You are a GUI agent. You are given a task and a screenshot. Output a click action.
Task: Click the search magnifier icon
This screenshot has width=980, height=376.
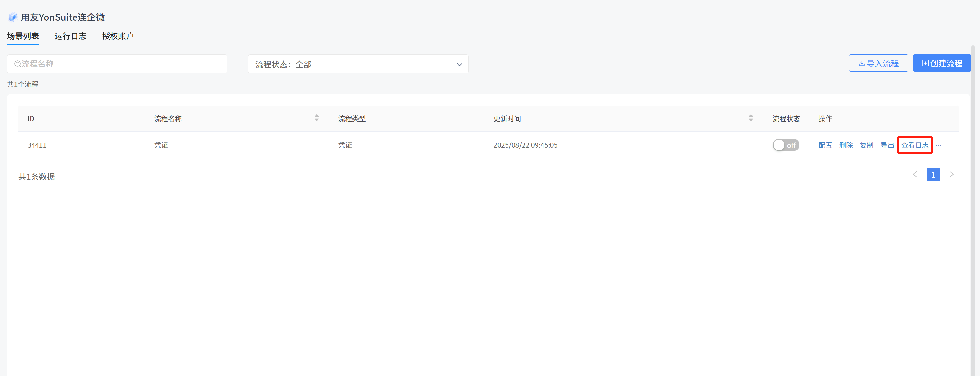[x=18, y=64]
